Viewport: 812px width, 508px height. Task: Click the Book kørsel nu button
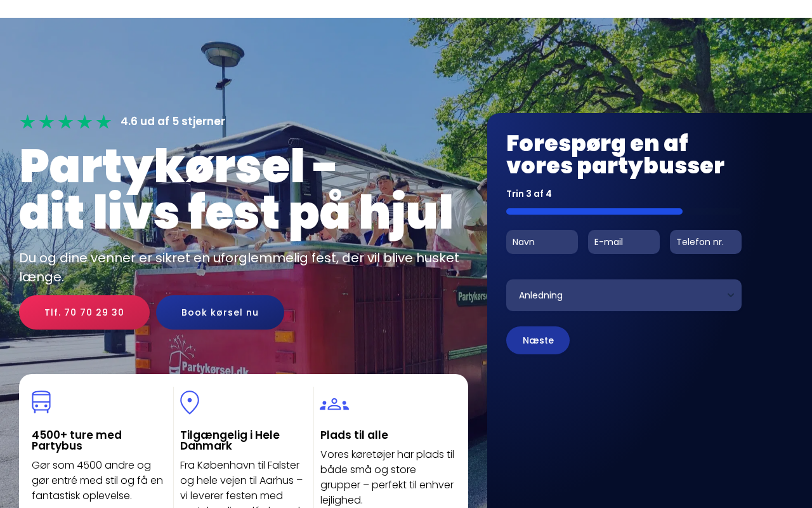coord(220,312)
